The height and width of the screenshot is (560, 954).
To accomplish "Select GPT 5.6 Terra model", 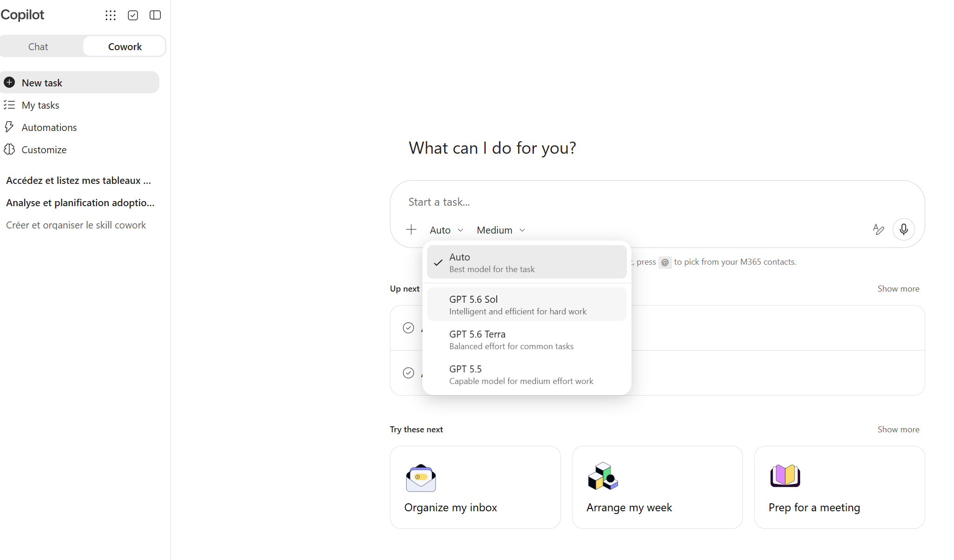I will coord(527,339).
